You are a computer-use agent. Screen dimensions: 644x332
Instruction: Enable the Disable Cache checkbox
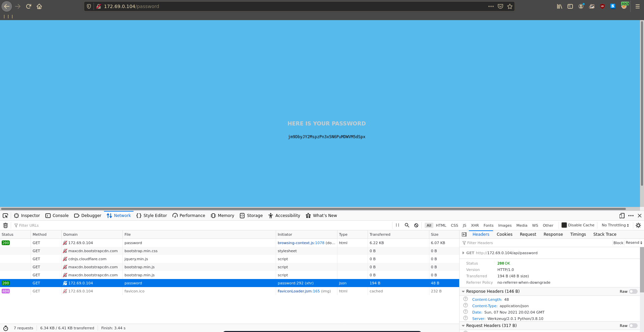pyautogui.click(x=564, y=225)
